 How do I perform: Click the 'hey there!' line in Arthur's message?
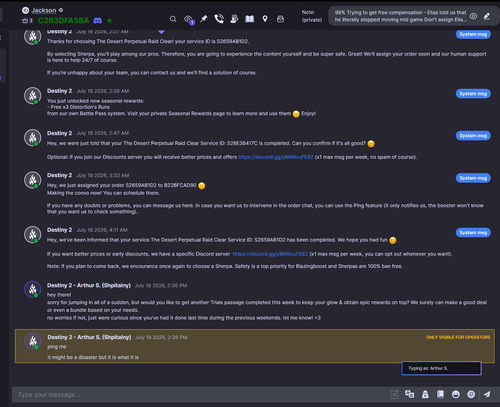[59, 295]
